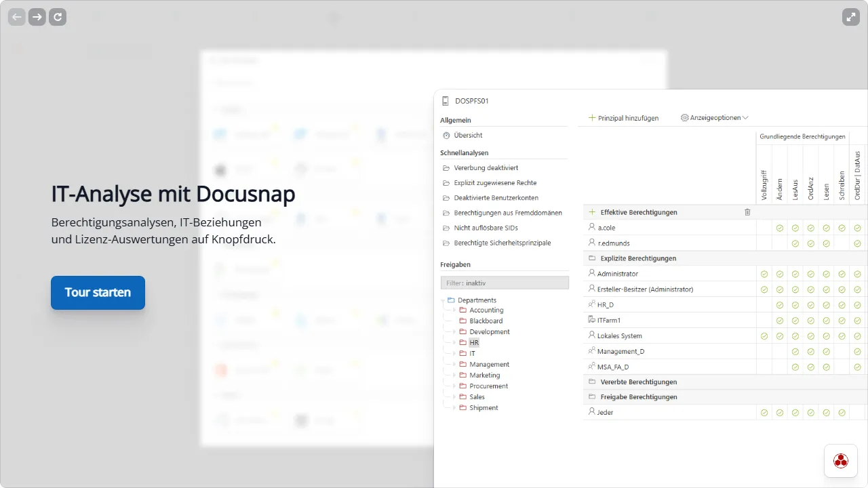Toggle Vollzugriff check for Administrator

[764, 274]
